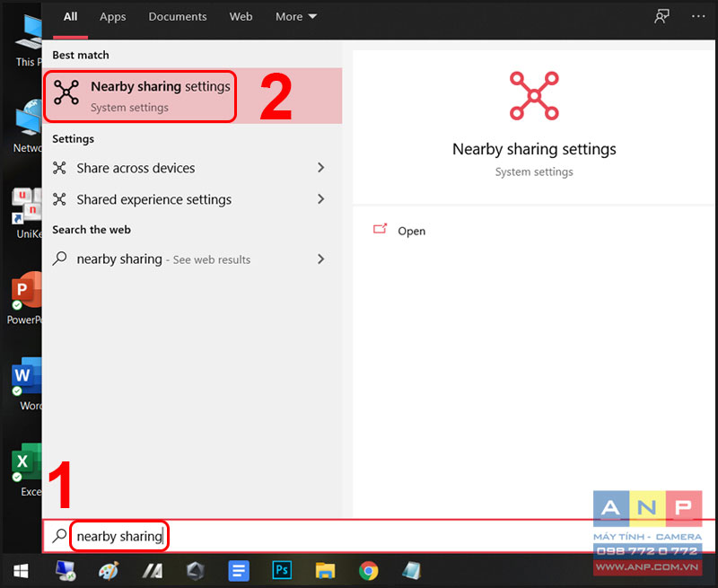718x588 pixels.
Task: Select the This PC desktop icon
Action: pyautogui.click(x=29, y=41)
